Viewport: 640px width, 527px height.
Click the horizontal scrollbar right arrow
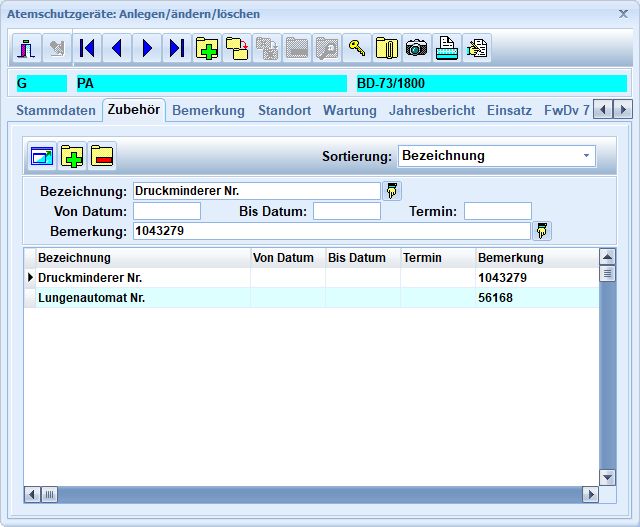coord(591,495)
